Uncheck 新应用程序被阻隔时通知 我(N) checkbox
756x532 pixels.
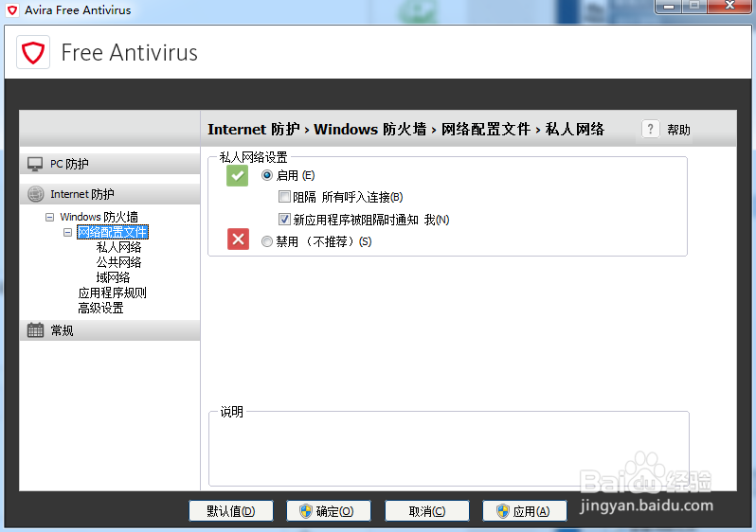click(284, 220)
